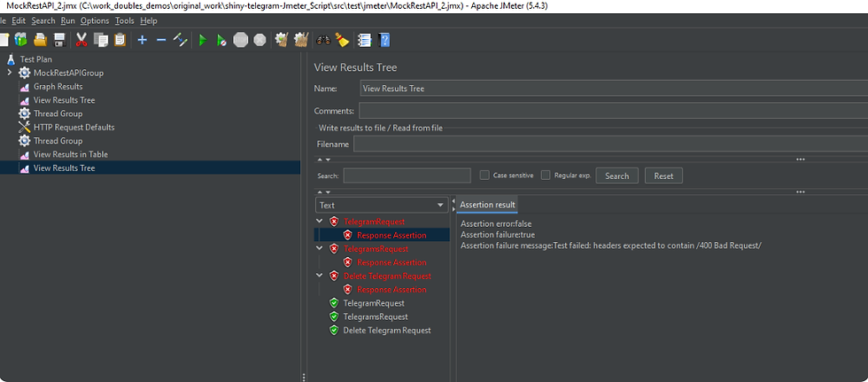Open the Templates toolbar icon

(x=21, y=40)
